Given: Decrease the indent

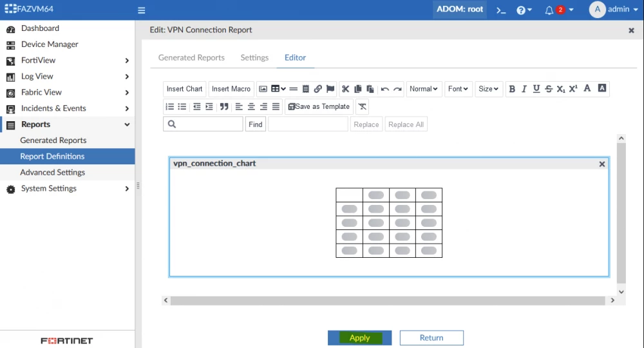Looking at the screenshot, I should click(x=196, y=106).
